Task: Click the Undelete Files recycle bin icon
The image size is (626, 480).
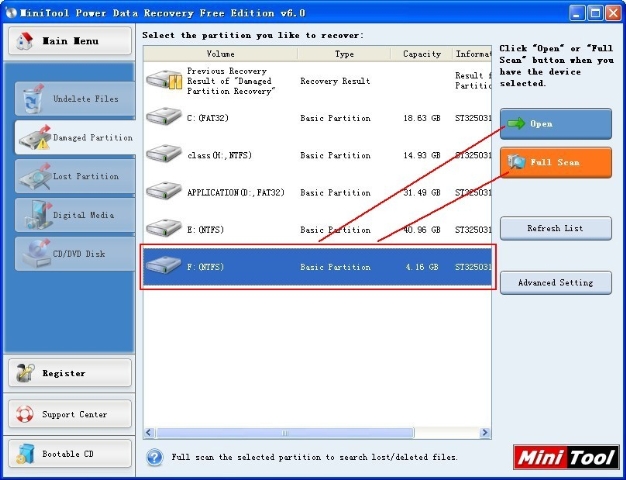Action: click(33, 99)
